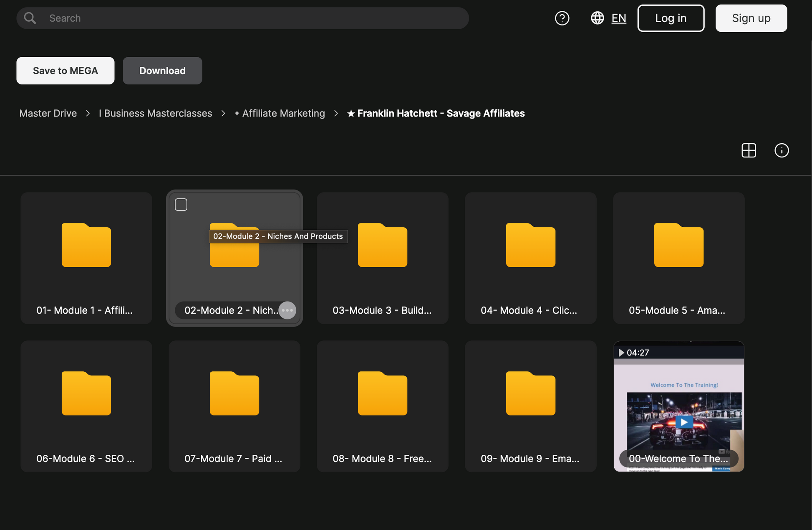Select Franklin Hatchett - Savage Affiliates breadcrumb
Viewport: 812px width, 530px height.
coord(436,113)
